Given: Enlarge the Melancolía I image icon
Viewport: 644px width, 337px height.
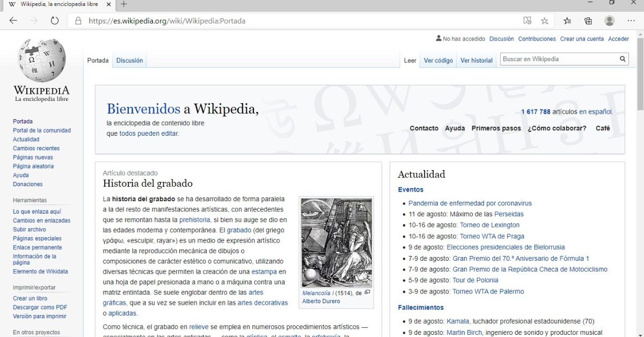Looking at the screenshot, I should (x=368, y=292).
